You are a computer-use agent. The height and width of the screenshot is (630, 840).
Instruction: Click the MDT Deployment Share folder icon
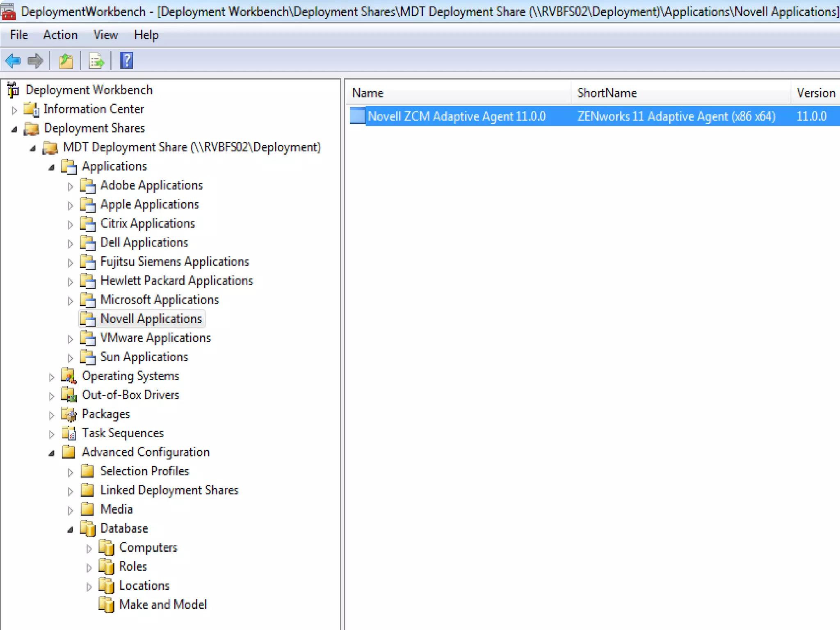[50, 148]
